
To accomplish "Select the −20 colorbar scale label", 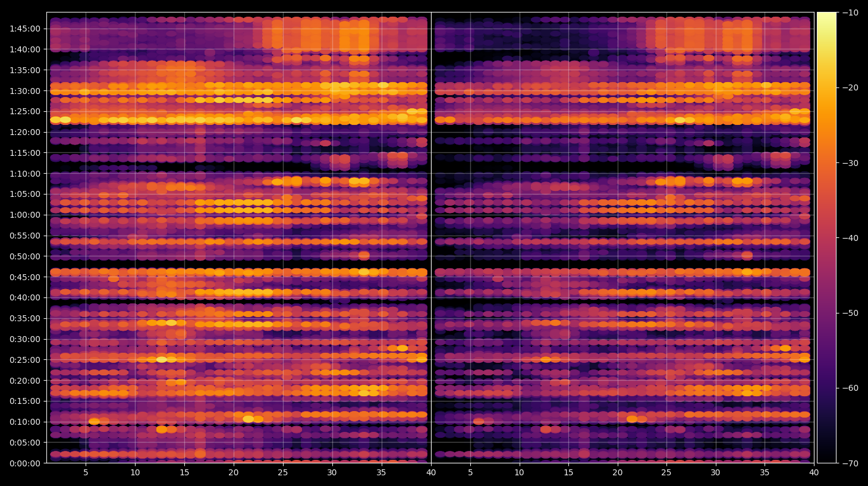I will coord(851,87).
